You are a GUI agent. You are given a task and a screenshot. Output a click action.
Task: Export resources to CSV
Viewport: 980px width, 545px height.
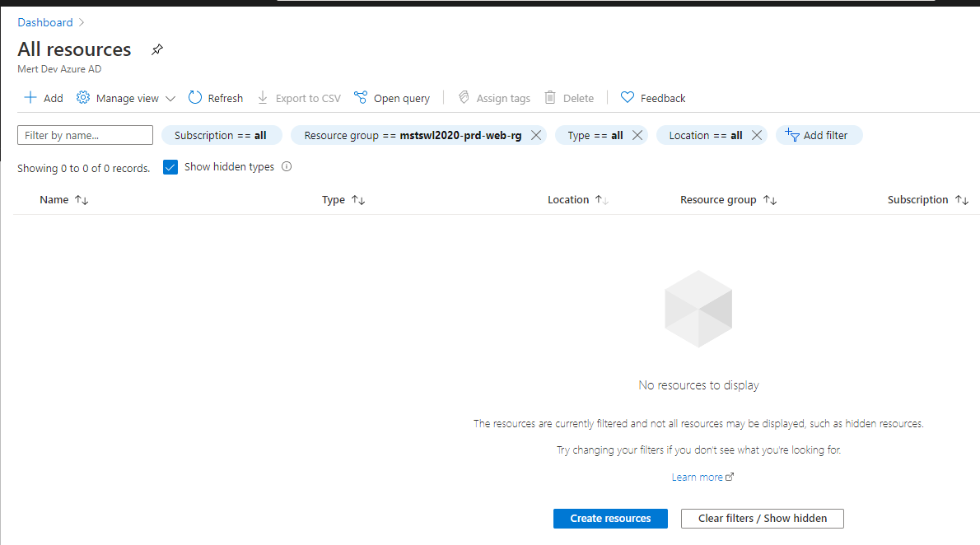[x=299, y=98]
